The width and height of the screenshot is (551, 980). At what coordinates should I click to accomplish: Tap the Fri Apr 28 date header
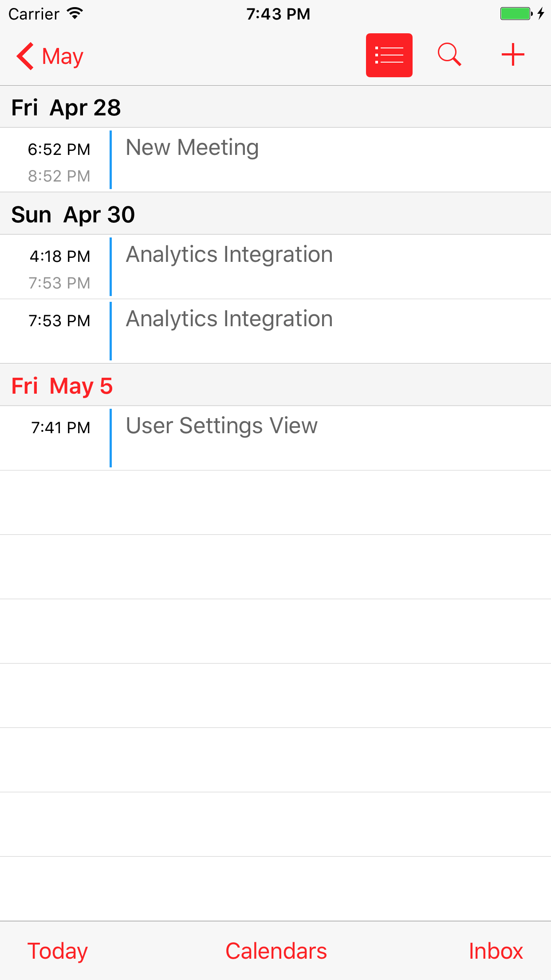point(275,107)
